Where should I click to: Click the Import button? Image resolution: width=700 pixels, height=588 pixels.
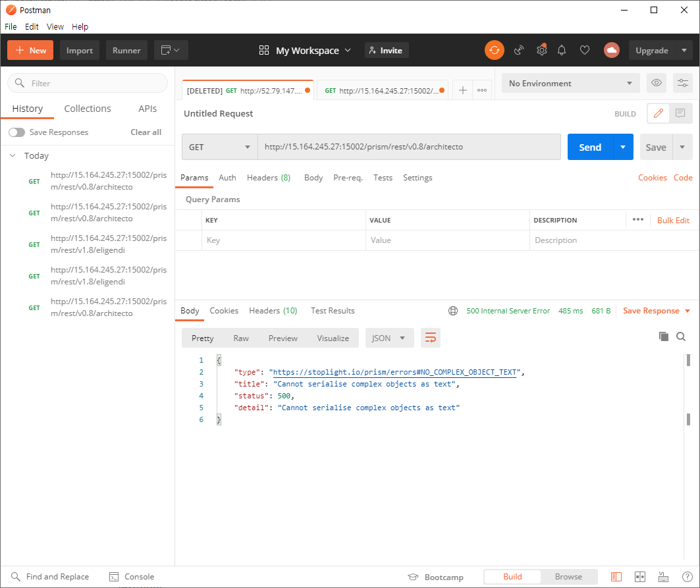tap(80, 50)
